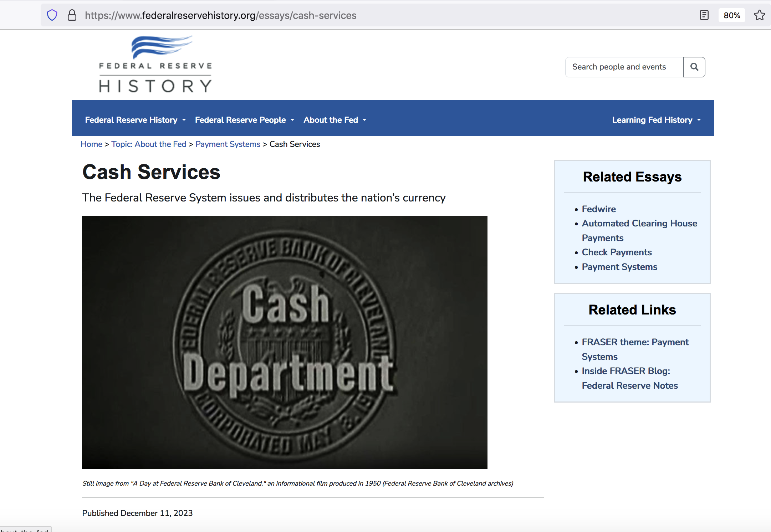Click the shield tracking protection icon
The width and height of the screenshot is (771, 532).
[x=52, y=15]
